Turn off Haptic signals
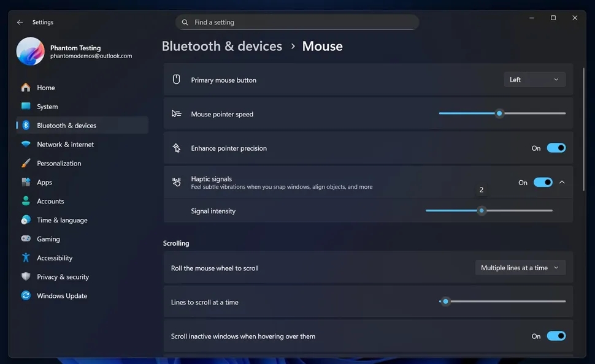Screen dimensions: 595x364 click(x=542, y=182)
